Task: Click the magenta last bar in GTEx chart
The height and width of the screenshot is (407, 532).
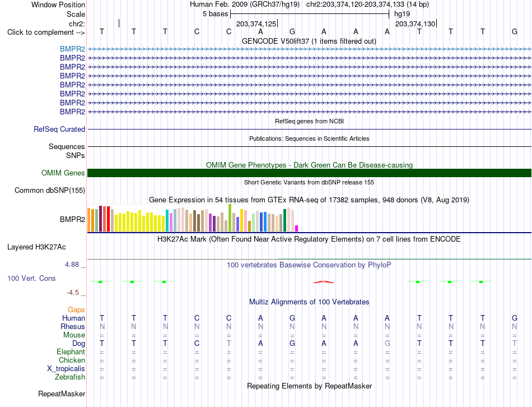Action: [297, 228]
